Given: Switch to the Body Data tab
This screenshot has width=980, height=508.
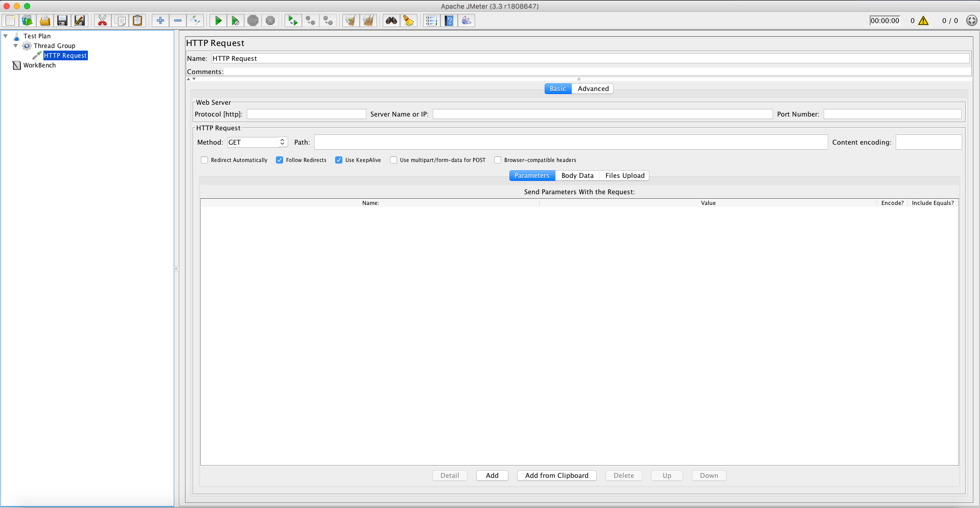Looking at the screenshot, I should (577, 175).
